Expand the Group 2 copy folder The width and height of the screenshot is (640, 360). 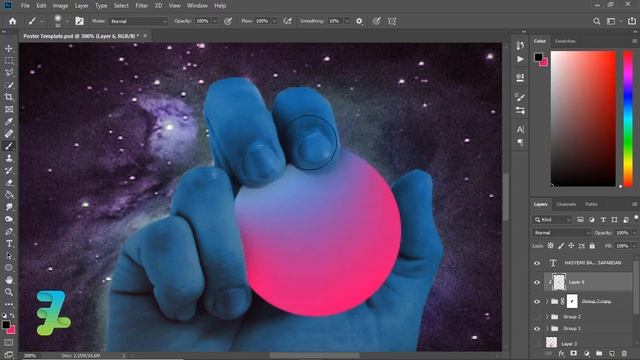point(547,302)
